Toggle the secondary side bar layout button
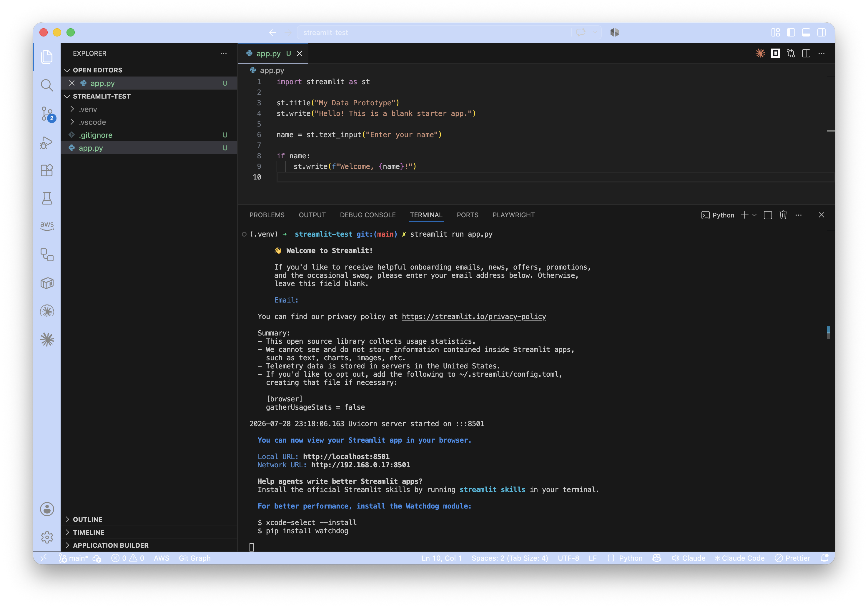Screen dimensions: 868x608 (x=822, y=32)
